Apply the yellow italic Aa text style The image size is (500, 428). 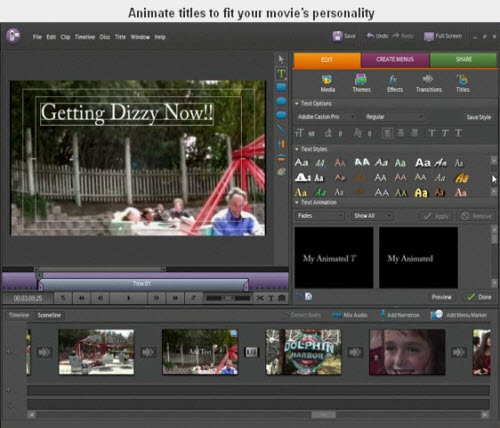tap(462, 178)
